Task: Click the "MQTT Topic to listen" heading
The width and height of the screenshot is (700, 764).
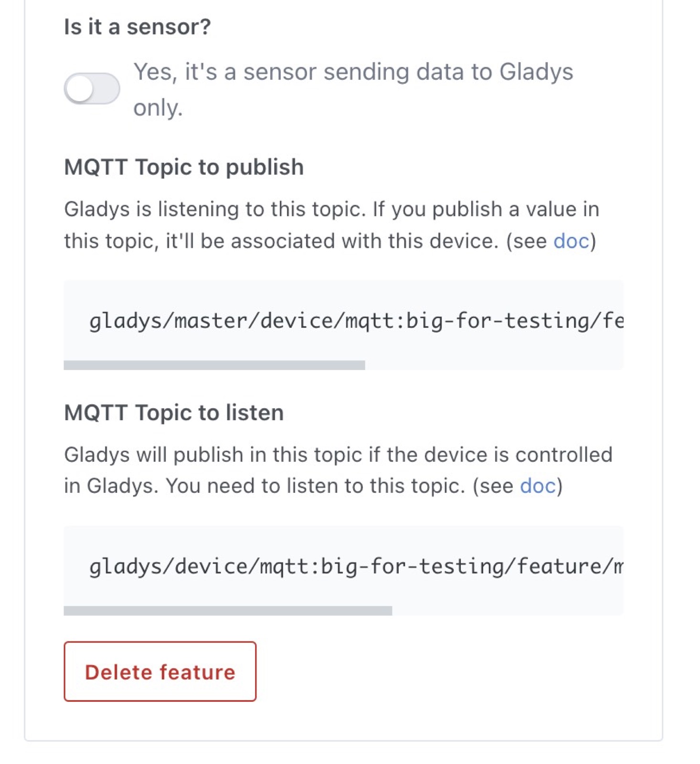Action: [174, 412]
